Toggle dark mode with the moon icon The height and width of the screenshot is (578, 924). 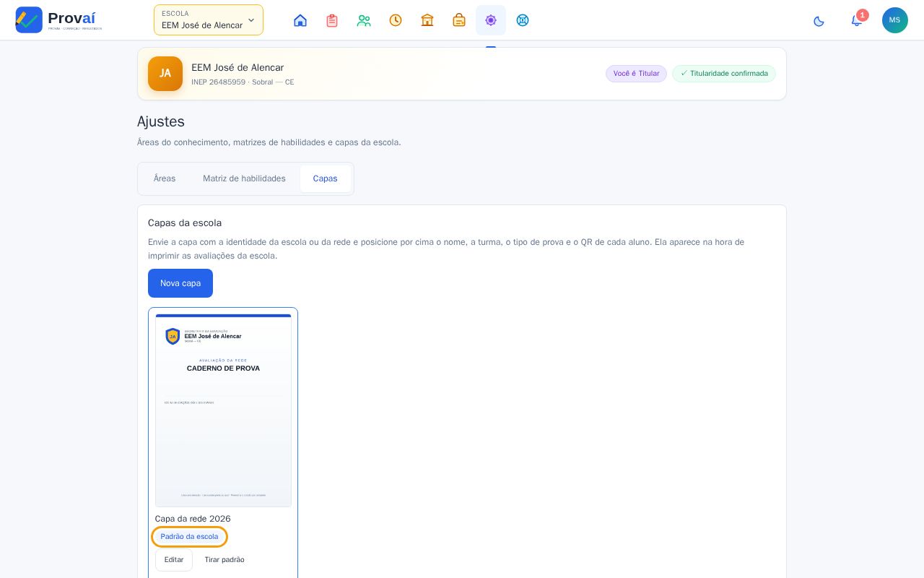[819, 21]
